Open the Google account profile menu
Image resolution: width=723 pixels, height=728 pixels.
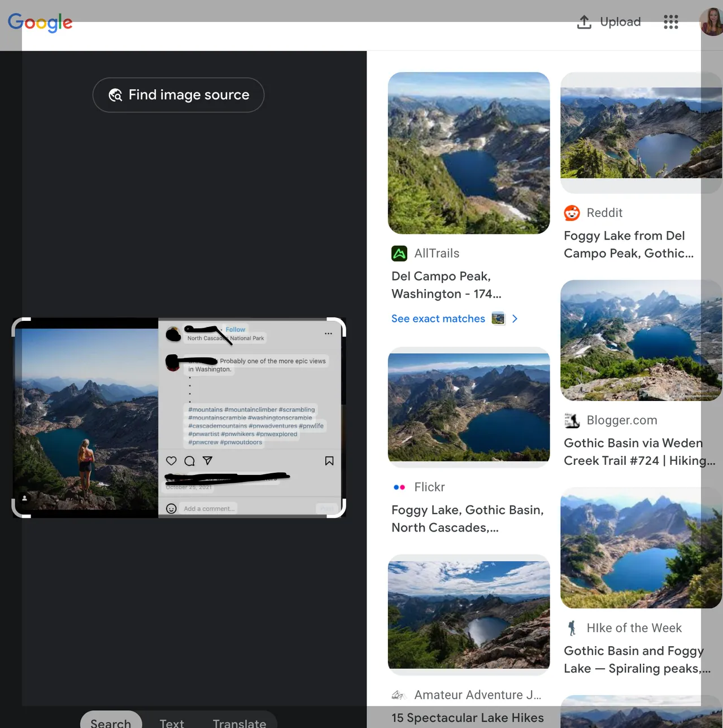coord(711,23)
